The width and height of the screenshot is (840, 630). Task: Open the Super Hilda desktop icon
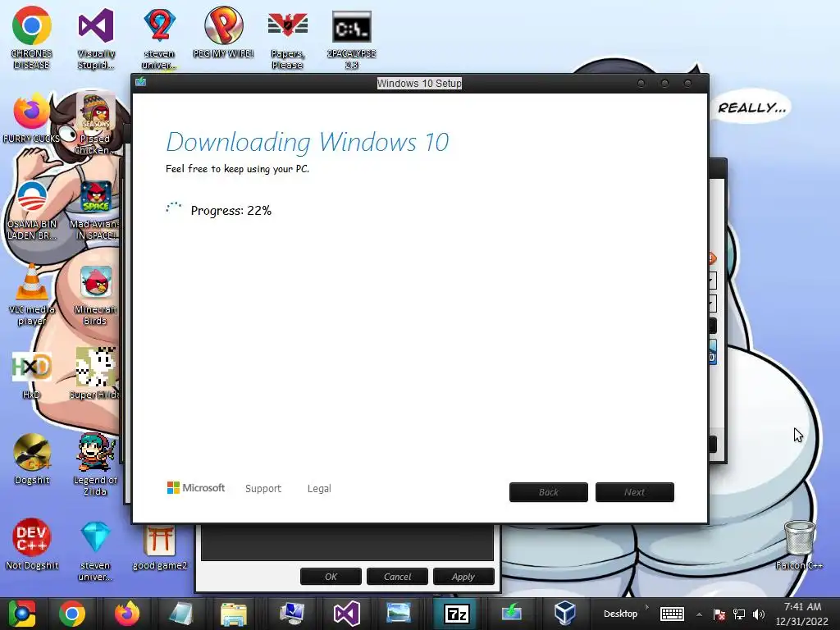click(95, 373)
